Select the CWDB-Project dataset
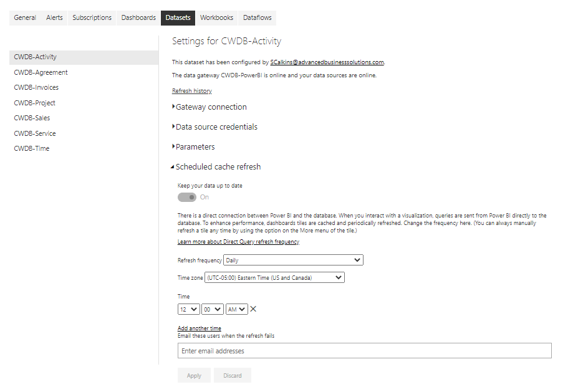Image resolution: width=578 pixels, height=392 pixels. click(84, 103)
